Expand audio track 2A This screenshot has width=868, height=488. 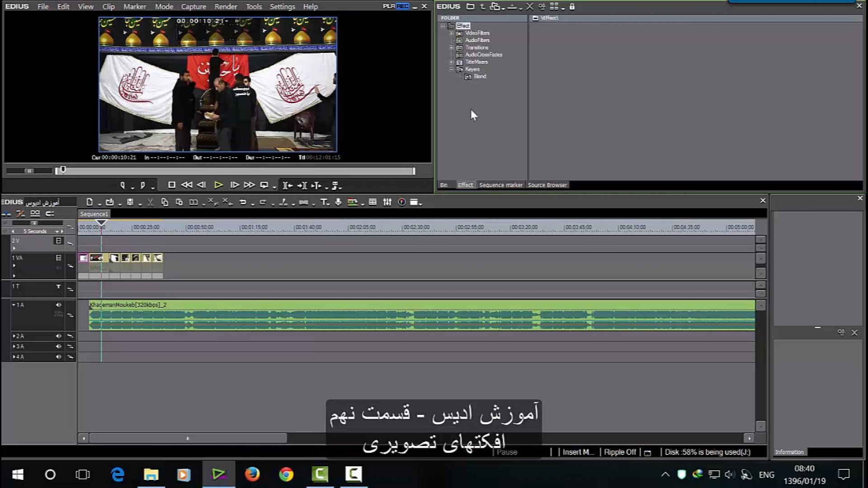pos(14,336)
